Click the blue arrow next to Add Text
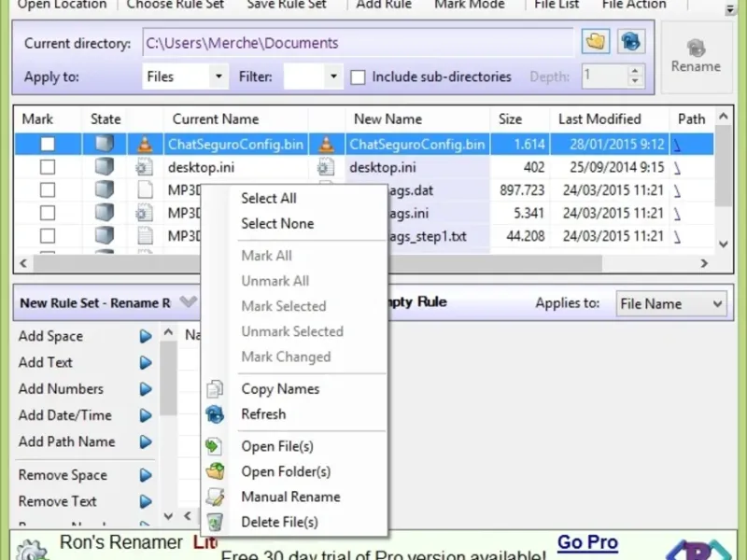The height and width of the screenshot is (560, 747). pos(146,362)
